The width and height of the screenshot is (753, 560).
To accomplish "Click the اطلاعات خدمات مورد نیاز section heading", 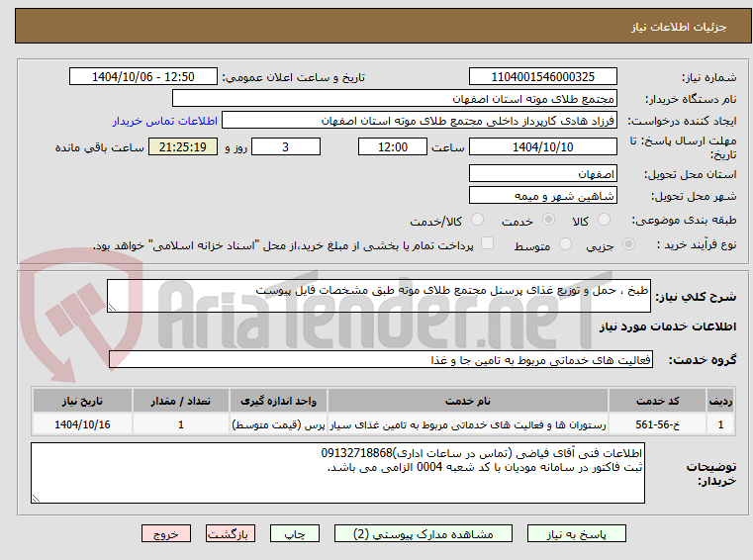I will (668, 327).
